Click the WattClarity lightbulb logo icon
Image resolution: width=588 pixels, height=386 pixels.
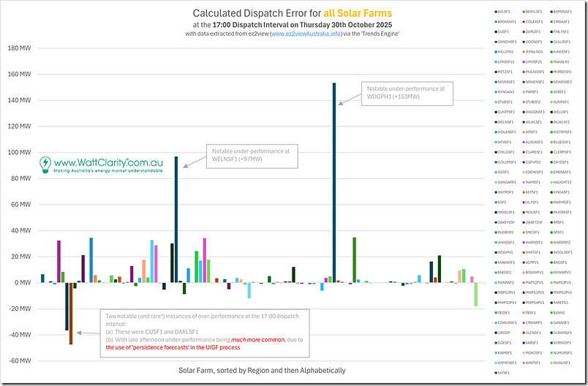point(45,163)
